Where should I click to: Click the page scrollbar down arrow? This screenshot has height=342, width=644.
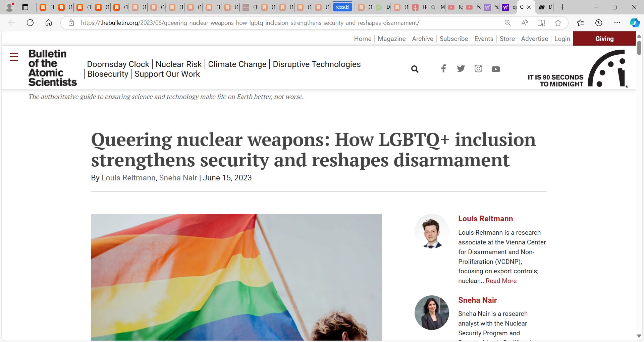639,336
